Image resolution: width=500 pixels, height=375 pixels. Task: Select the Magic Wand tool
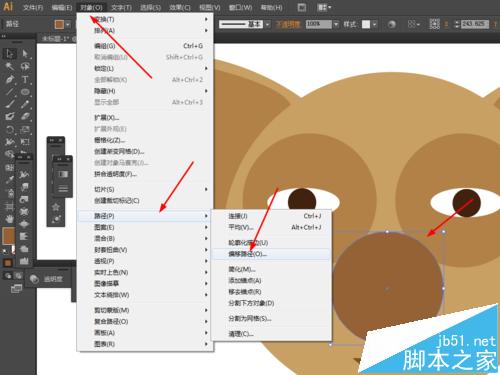click(9, 66)
